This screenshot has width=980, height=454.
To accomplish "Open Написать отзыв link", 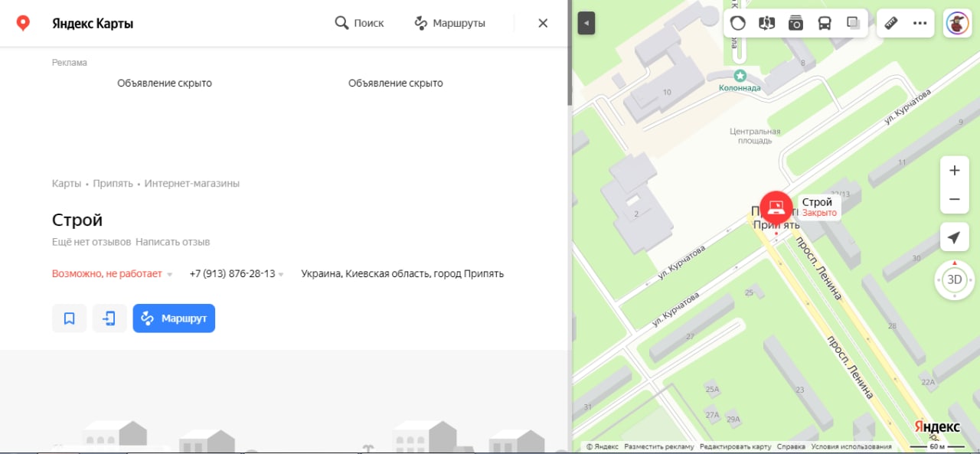I will point(172,242).
